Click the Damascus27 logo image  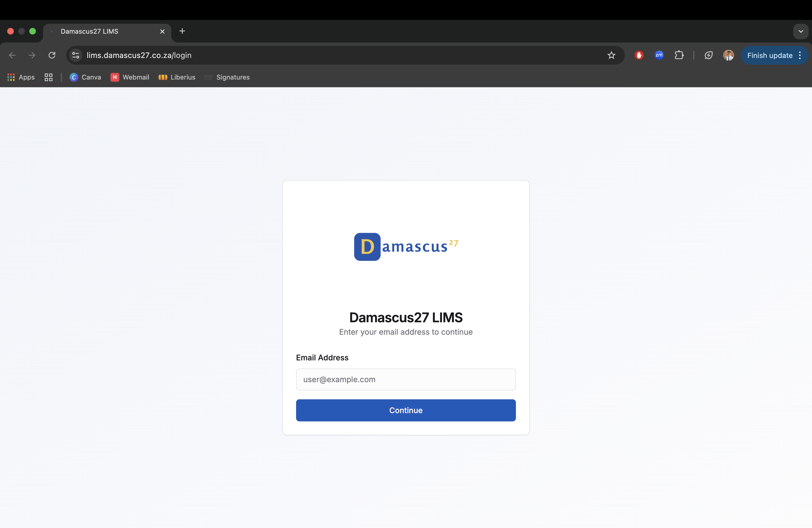406,247
